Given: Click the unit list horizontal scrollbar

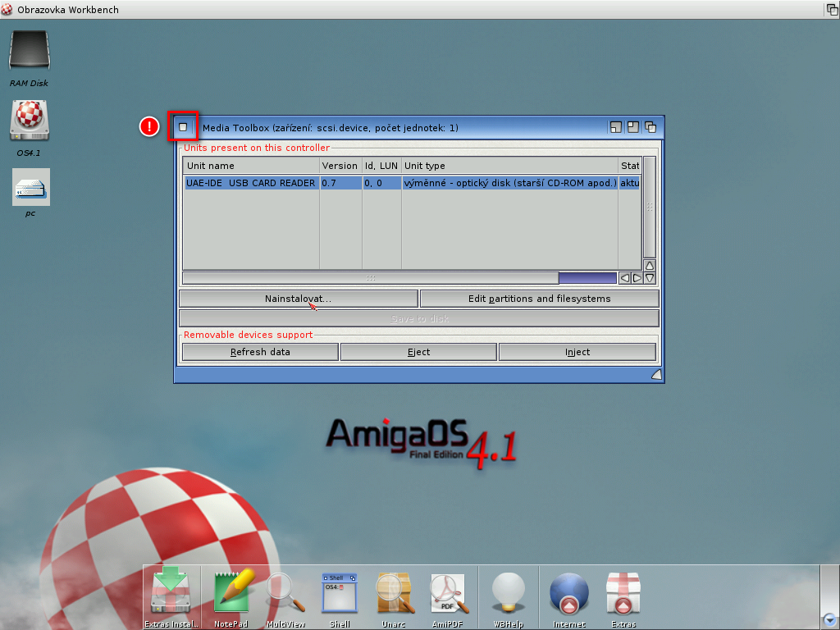Looking at the screenshot, I should [x=369, y=278].
